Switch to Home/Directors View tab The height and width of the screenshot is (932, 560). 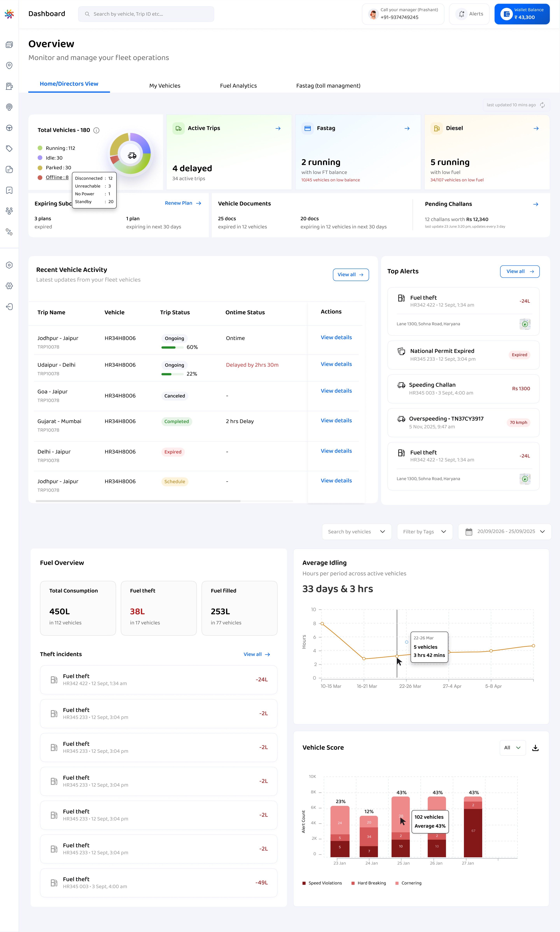pyautogui.click(x=69, y=84)
